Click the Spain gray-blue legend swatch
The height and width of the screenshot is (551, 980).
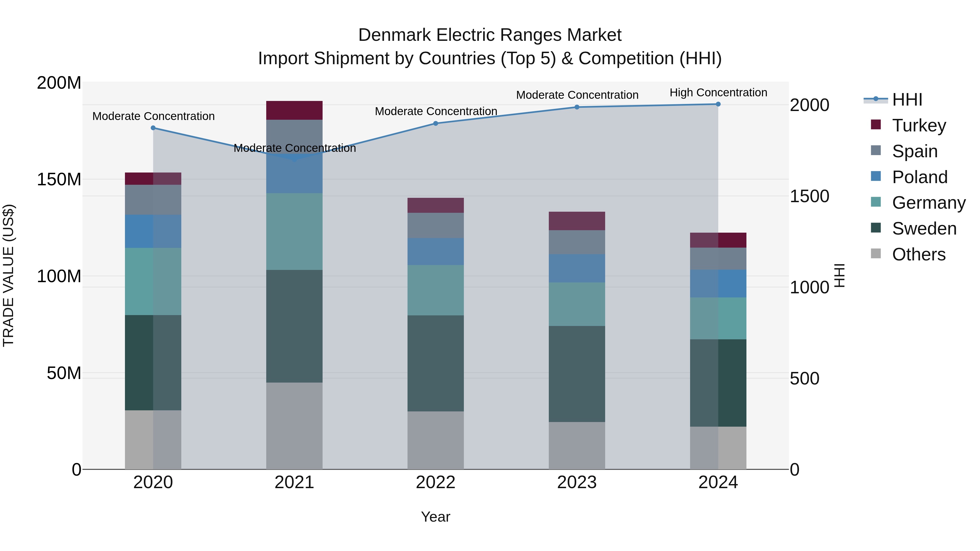coord(876,150)
